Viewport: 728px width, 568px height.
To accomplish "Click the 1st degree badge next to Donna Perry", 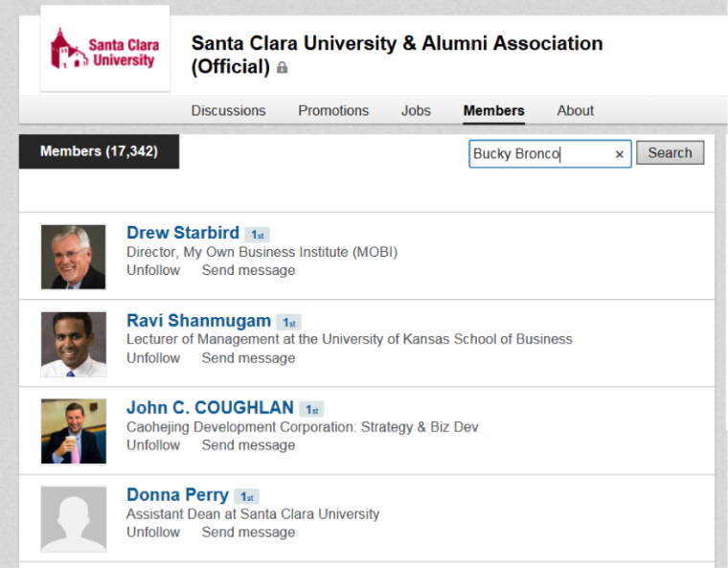I will [246, 497].
